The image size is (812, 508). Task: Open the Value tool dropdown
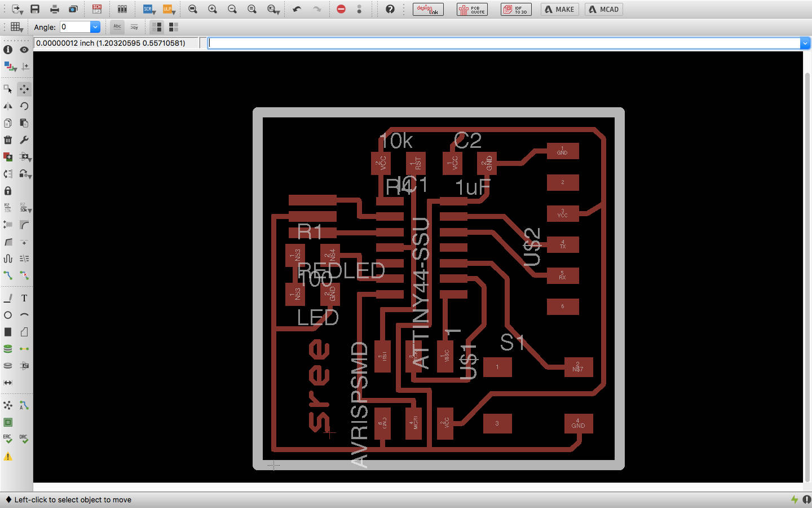25,208
